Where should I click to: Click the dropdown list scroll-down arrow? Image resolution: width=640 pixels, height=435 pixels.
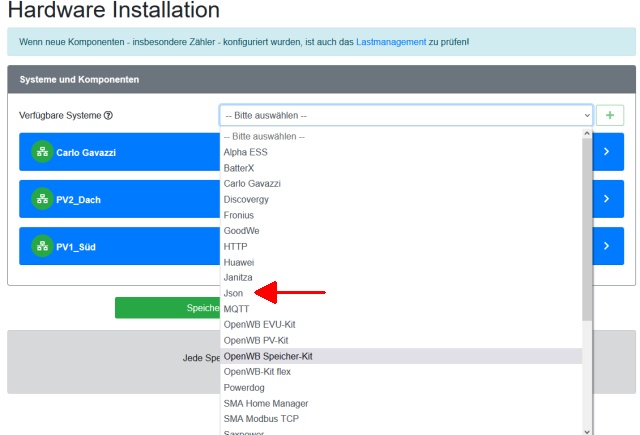[587, 431]
